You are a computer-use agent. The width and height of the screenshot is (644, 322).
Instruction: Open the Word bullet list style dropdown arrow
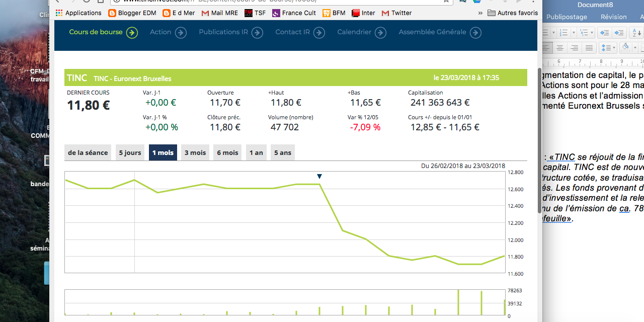point(553,33)
